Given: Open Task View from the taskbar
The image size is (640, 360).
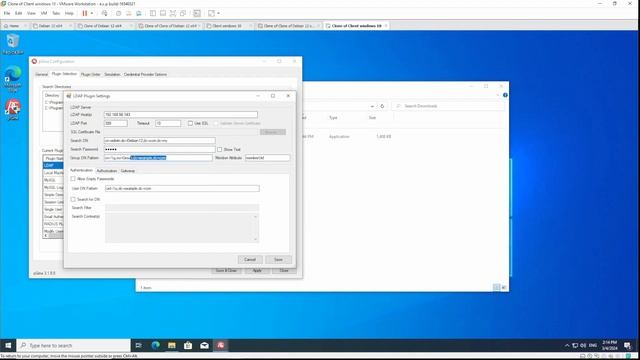Looking at the screenshot, I should (139, 345).
